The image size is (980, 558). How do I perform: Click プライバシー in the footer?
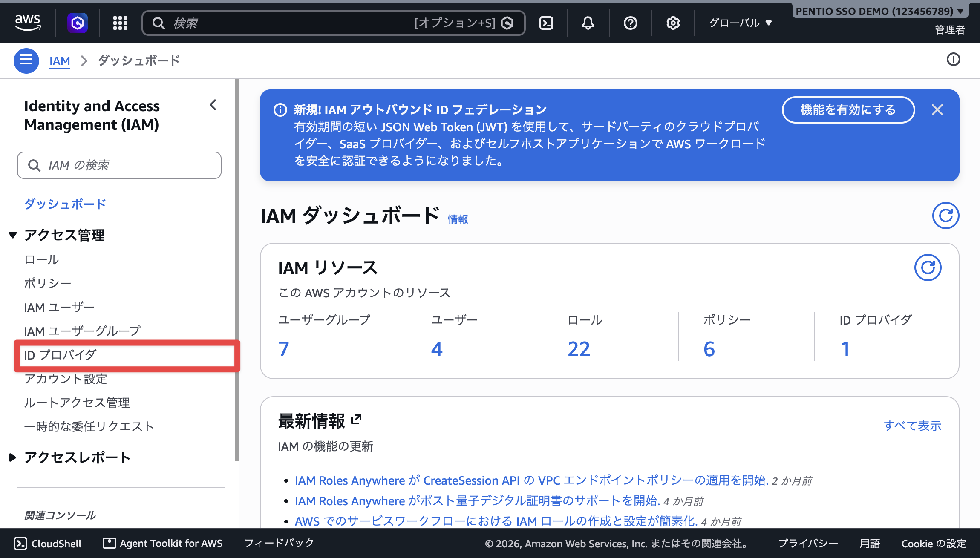808,544
